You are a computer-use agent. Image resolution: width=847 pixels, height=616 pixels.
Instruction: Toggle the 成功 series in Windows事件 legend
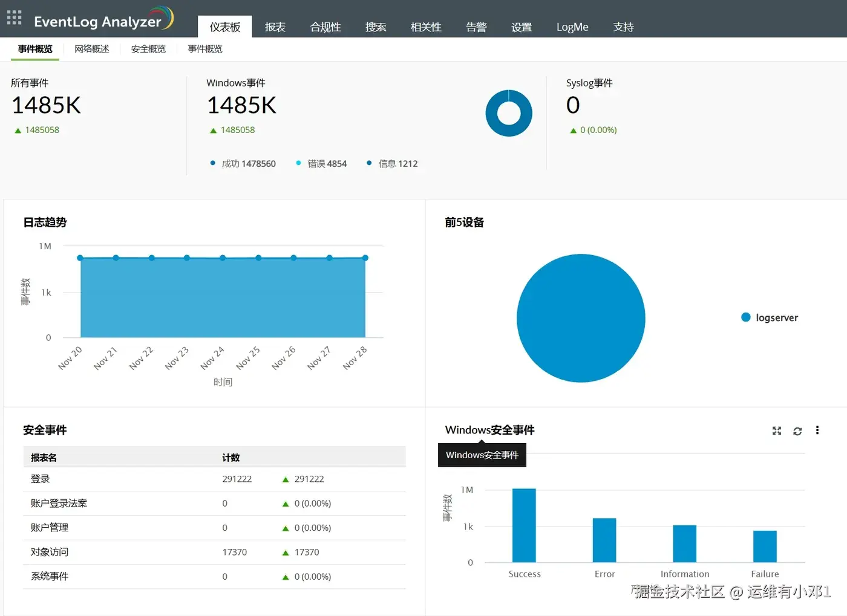[244, 163]
